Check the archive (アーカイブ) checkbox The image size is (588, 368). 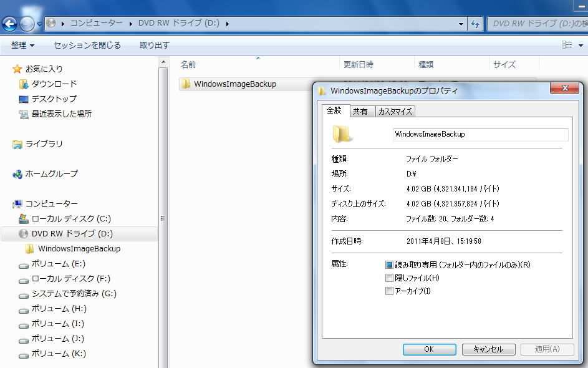(390, 291)
